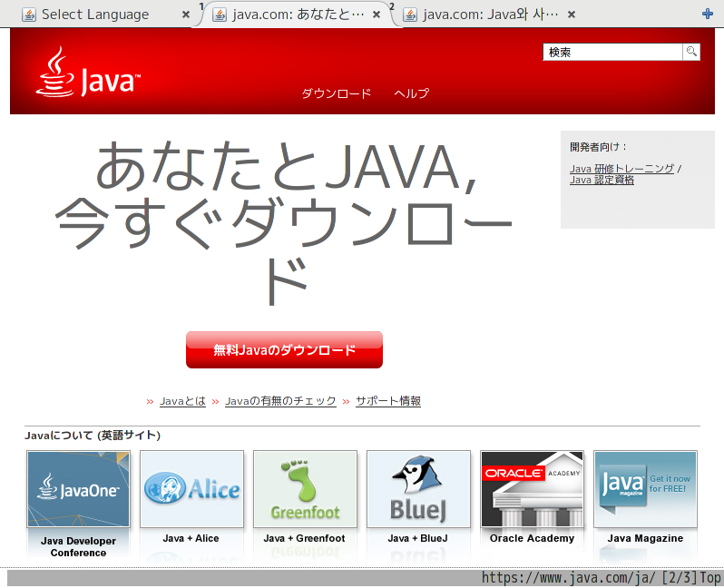This screenshot has height=588, width=724.
Task: Click the Java Developer Conference caption
Action: click(x=79, y=547)
